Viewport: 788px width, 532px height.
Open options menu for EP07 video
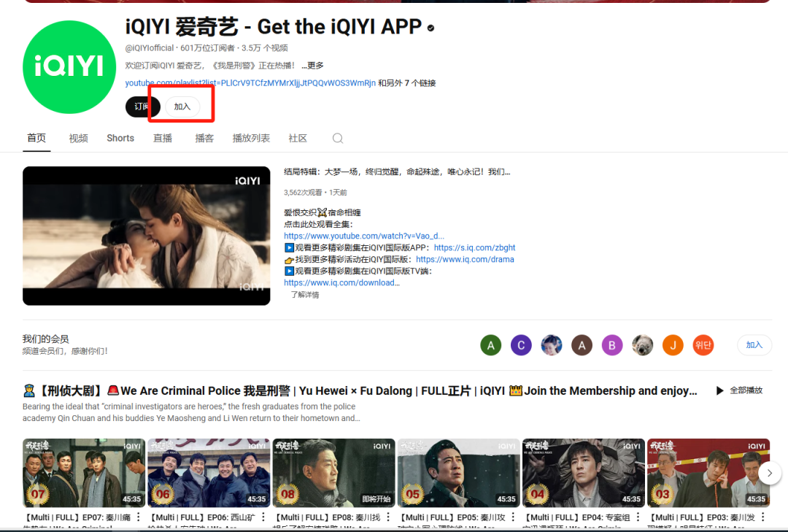click(138, 517)
